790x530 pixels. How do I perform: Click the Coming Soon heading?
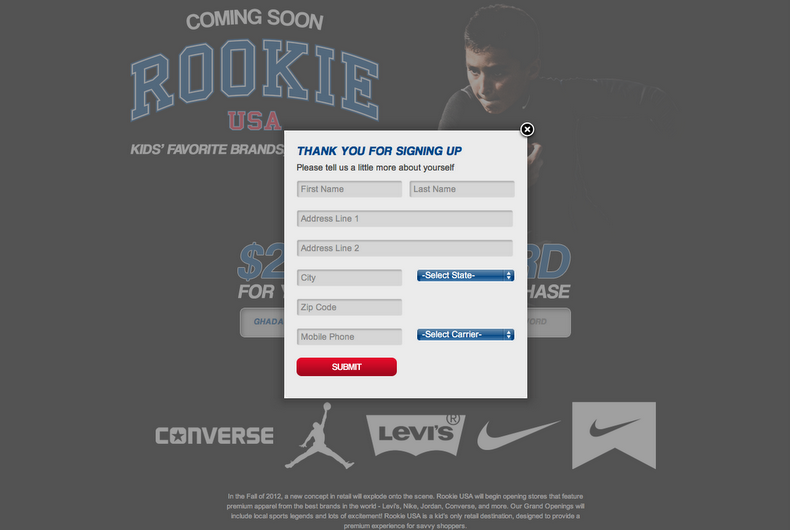[254, 19]
